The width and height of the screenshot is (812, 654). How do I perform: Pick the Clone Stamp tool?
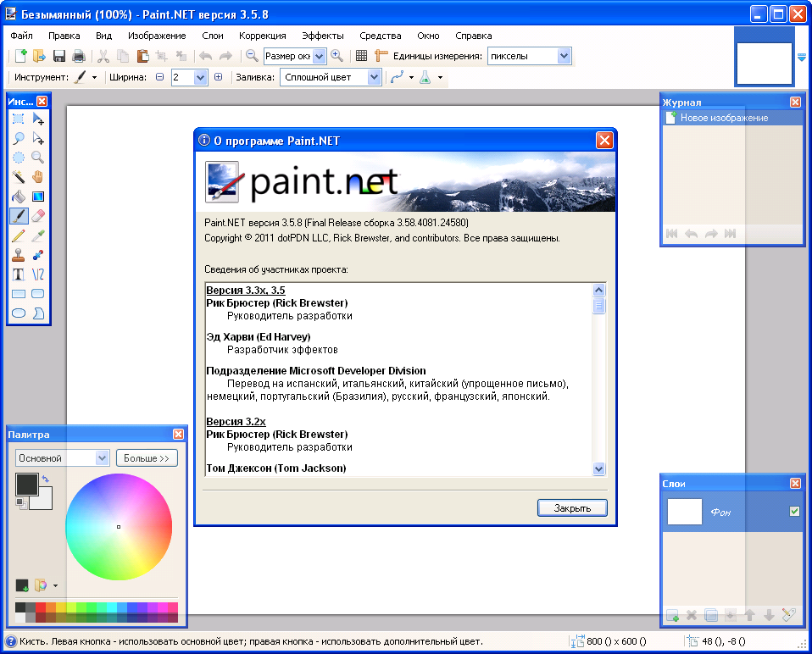[18, 255]
